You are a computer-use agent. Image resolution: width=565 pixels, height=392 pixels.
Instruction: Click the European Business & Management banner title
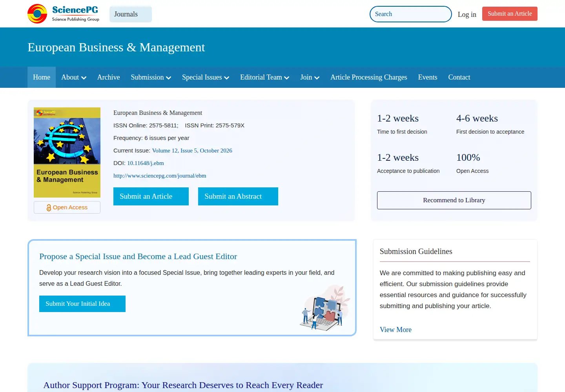pos(116,47)
